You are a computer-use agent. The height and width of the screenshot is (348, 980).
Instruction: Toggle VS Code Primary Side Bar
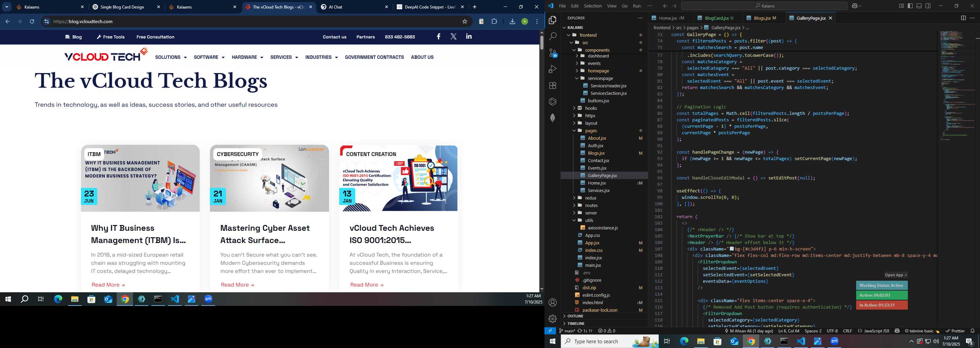(910, 6)
